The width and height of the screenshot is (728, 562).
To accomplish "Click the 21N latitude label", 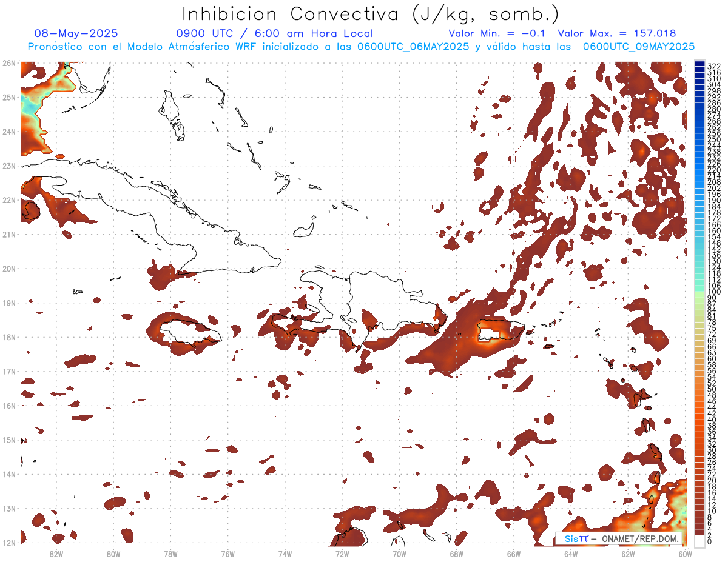I will (x=8, y=234).
